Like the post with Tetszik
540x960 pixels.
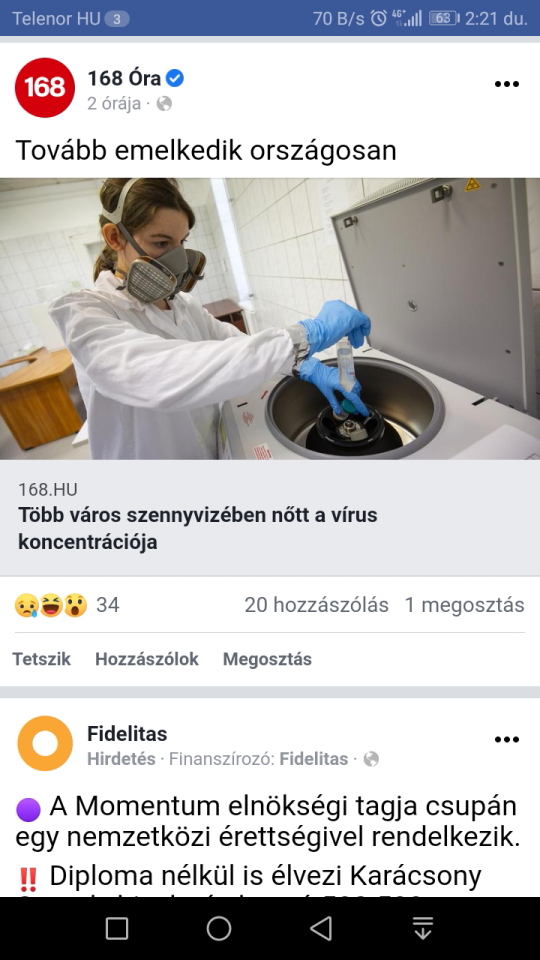click(42, 659)
